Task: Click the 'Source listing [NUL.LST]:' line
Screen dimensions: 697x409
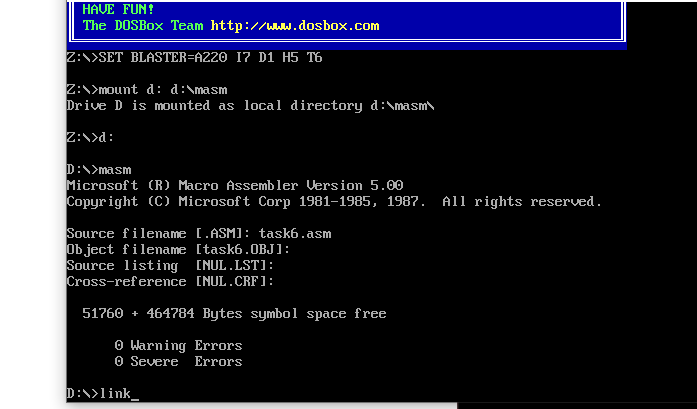Action: tap(170, 265)
